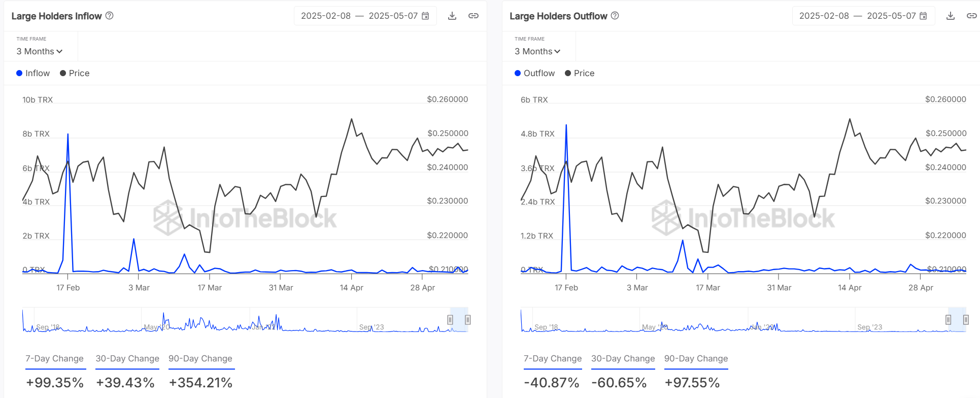Viewport: 980px width, 398px height.
Task: Open calendar icon in Outflow date range
Action: (x=923, y=16)
